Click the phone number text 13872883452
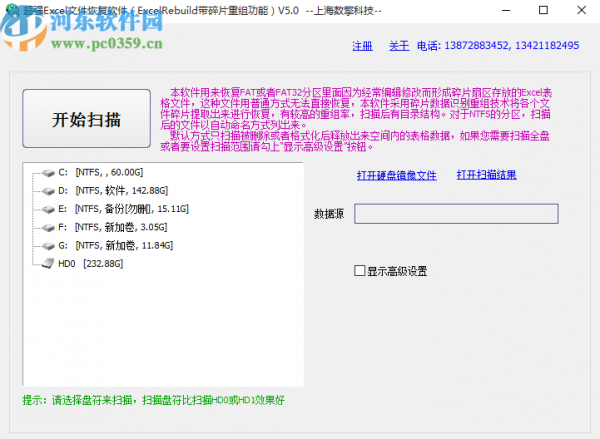 pos(476,46)
